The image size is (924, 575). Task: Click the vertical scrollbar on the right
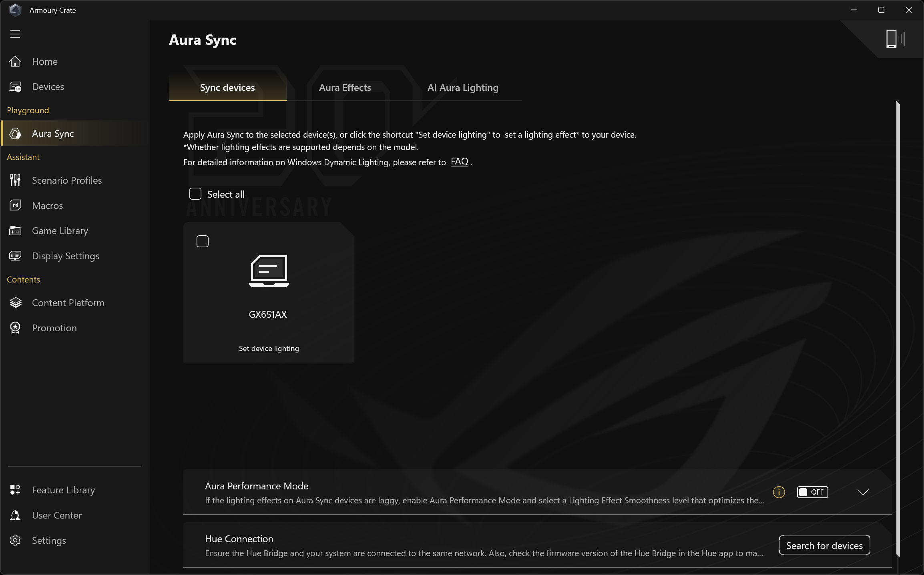coord(898,329)
